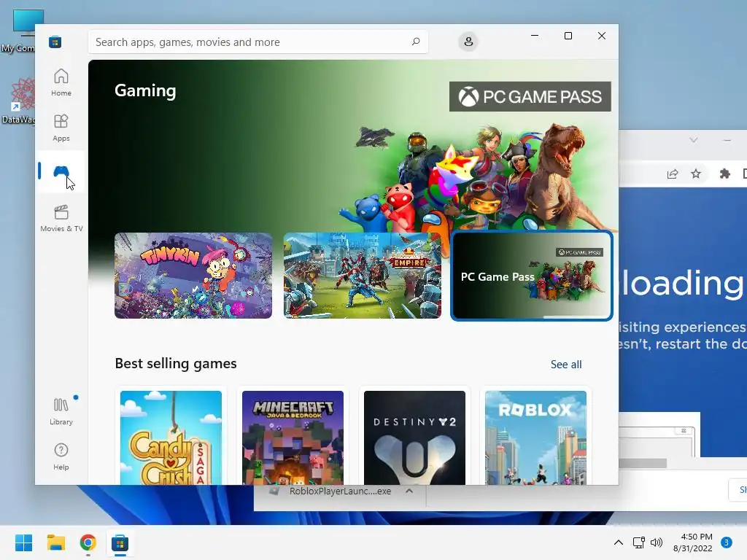The image size is (747, 560).
Task: Show hidden system tray icons
Action: [619, 542]
